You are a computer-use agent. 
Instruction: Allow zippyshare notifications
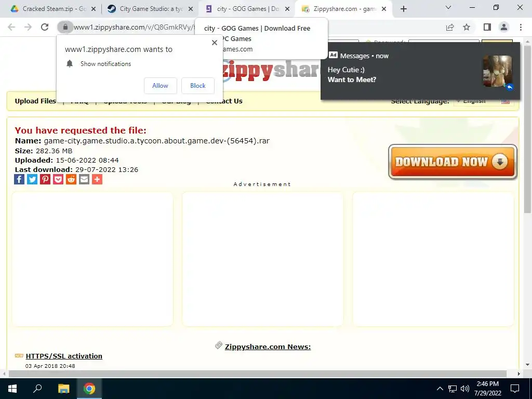pyautogui.click(x=160, y=86)
